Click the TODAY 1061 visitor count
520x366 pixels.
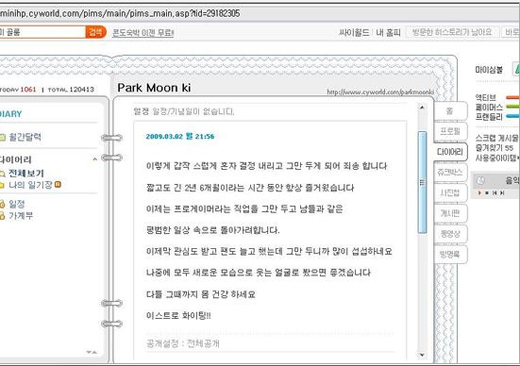[18, 89]
